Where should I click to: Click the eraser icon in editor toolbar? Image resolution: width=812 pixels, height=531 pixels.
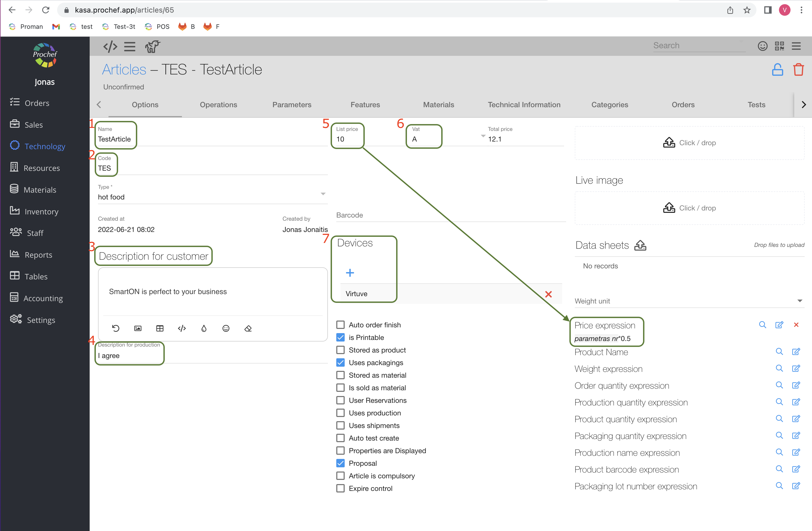tap(248, 328)
